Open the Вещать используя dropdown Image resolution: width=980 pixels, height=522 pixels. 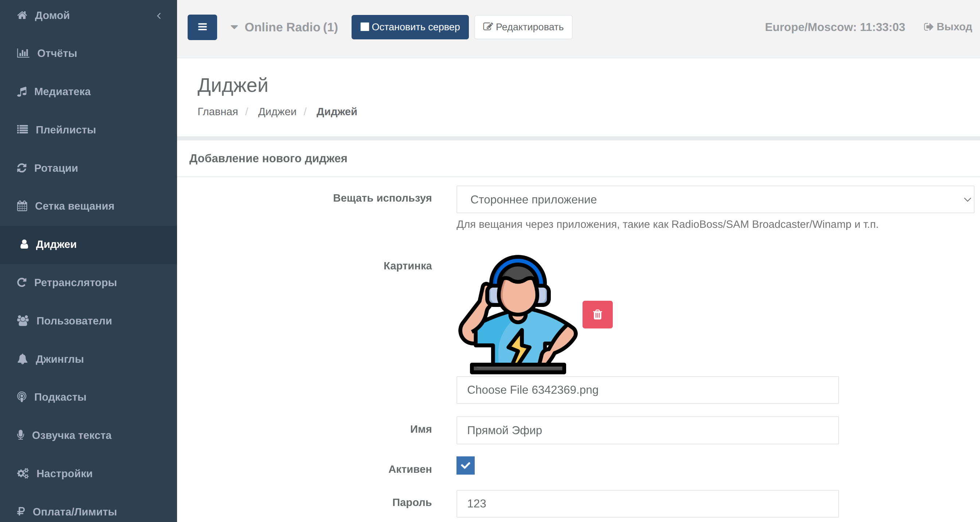(714, 199)
